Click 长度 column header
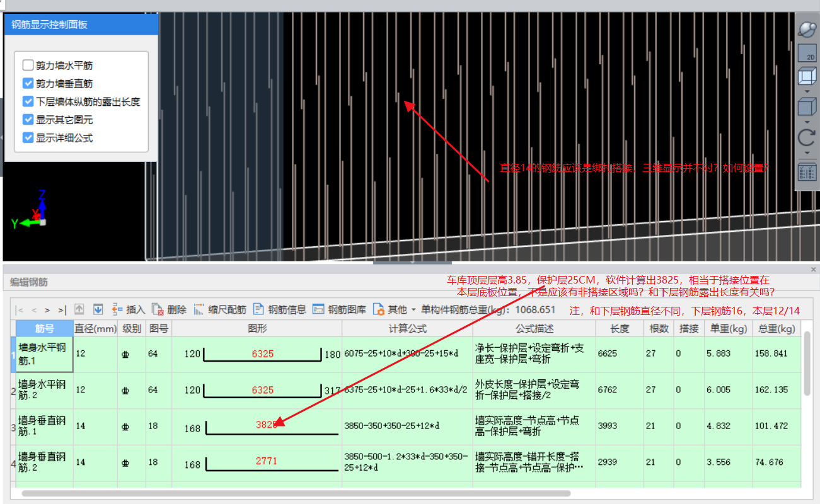The height and width of the screenshot is (504, 820). point(620,328)
